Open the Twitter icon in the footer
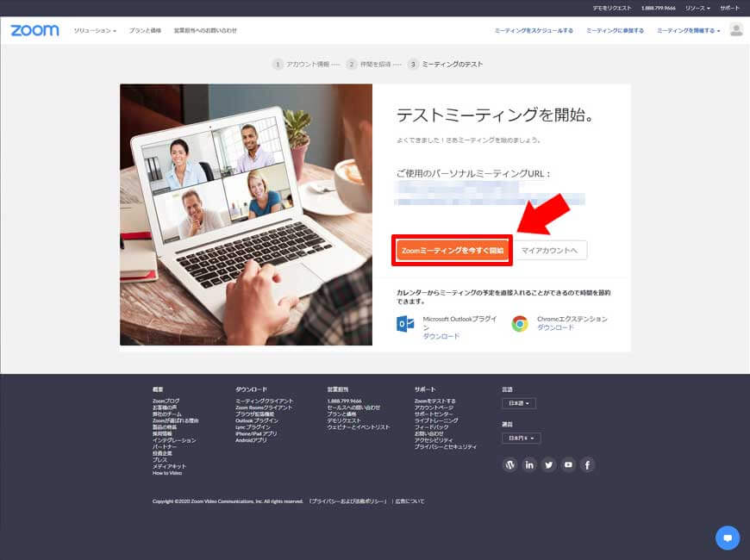 click(548, 464)
